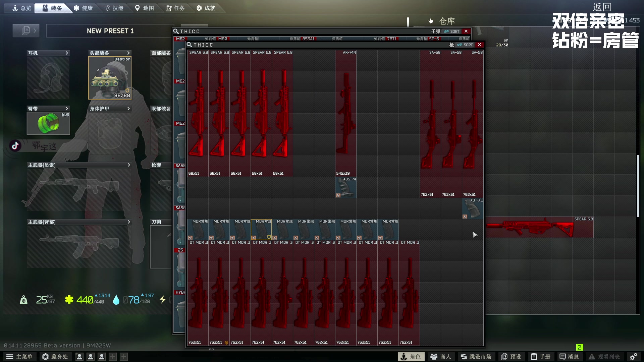Select the SPEAR 6.8 rifle in the stash
644x362 pixels.
click(x=540, y=227)
